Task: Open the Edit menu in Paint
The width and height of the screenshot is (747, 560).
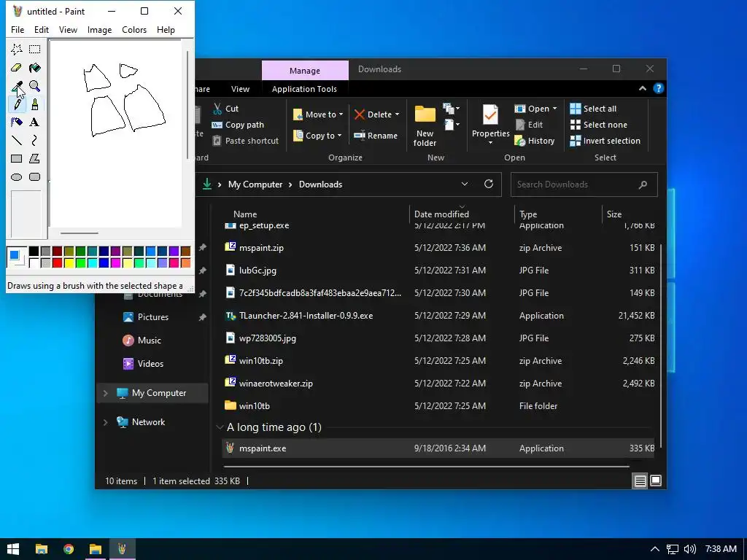Action: pos(42,29)
